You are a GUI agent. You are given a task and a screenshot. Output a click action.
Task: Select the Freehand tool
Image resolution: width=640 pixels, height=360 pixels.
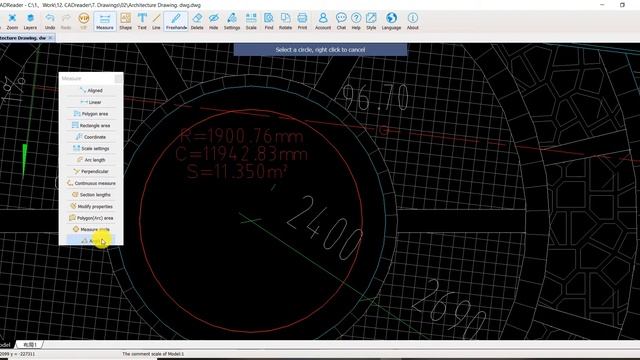(x=176, y=21)
